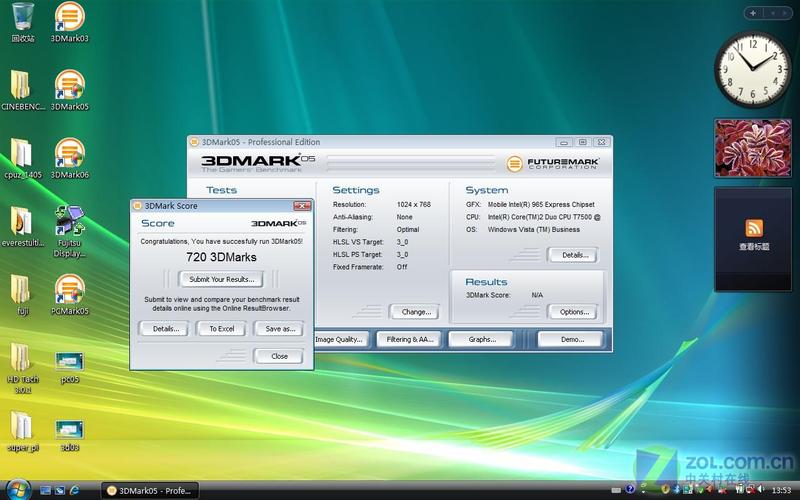Image resolution: width=800 pixels, height=500 pixels.
Task: Click the Options button under Results
Action: point(574,312)
